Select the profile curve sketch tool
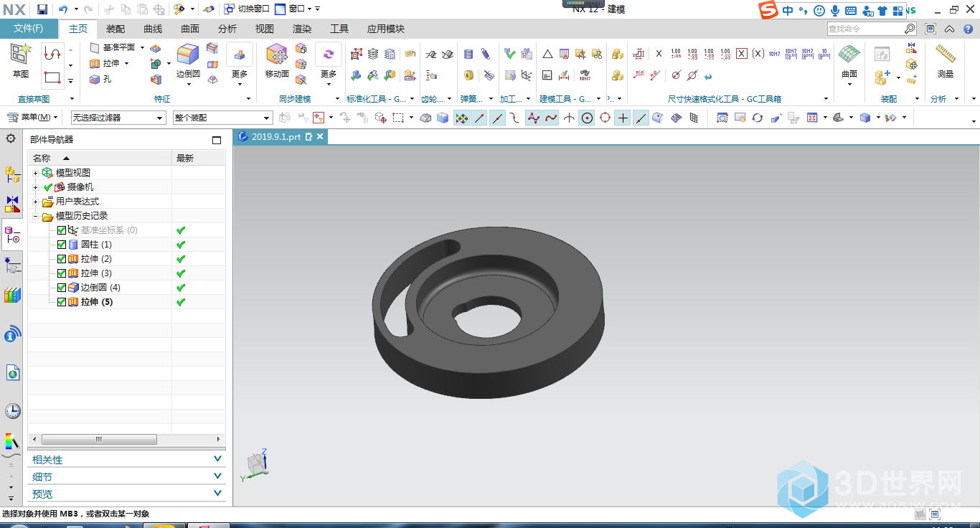This screenshot has height=528, width=980. [52, 53]
